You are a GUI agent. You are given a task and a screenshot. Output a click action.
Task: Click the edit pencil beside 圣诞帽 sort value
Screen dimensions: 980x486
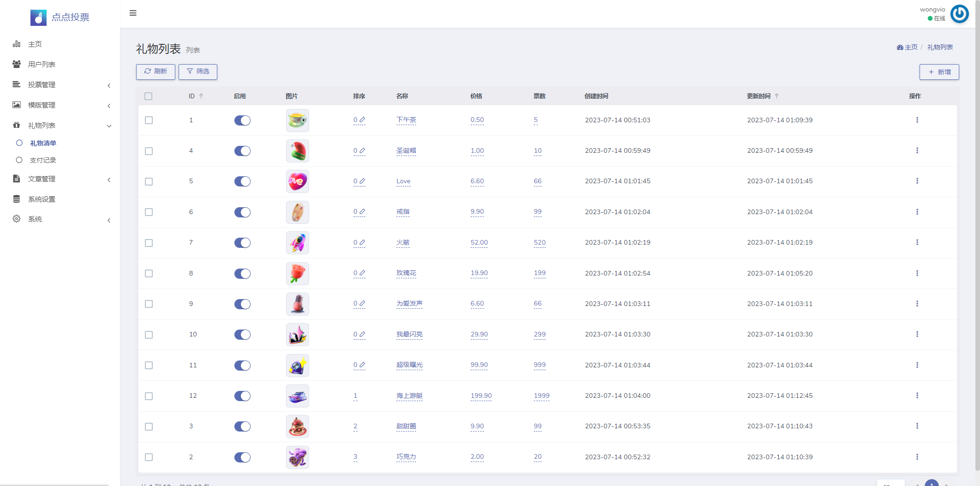[362, 150]
